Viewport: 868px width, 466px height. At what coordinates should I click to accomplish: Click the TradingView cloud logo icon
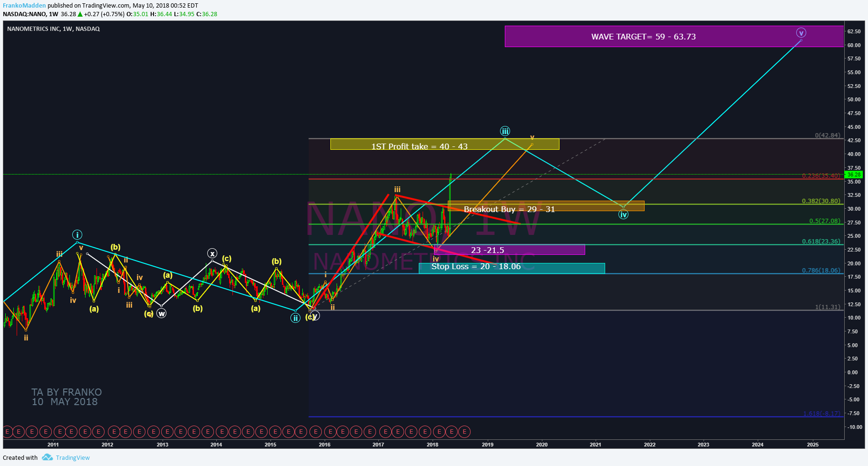47,457
